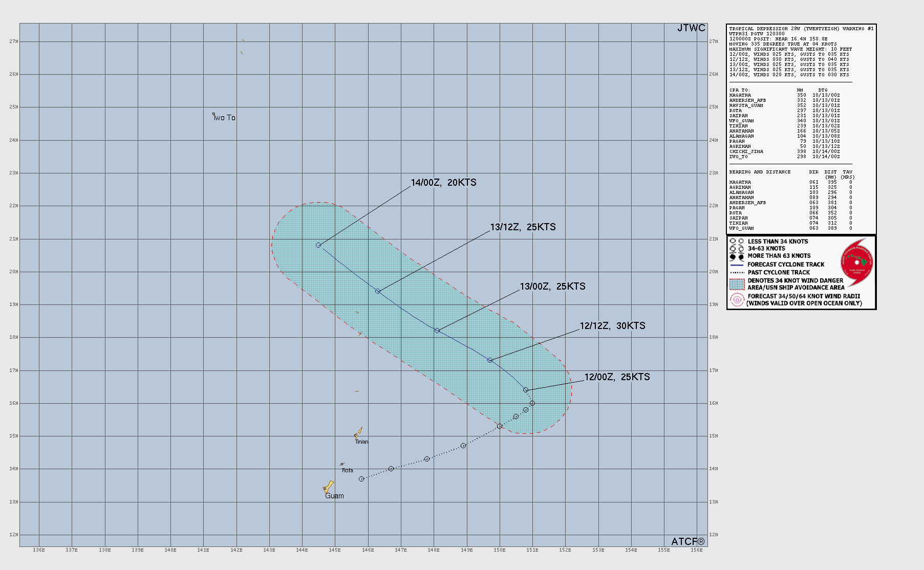Image resolution: width=924 pixels, height=570 pixels.
Task: Select the past-track marker at 14N 147E
Action: 391,469
